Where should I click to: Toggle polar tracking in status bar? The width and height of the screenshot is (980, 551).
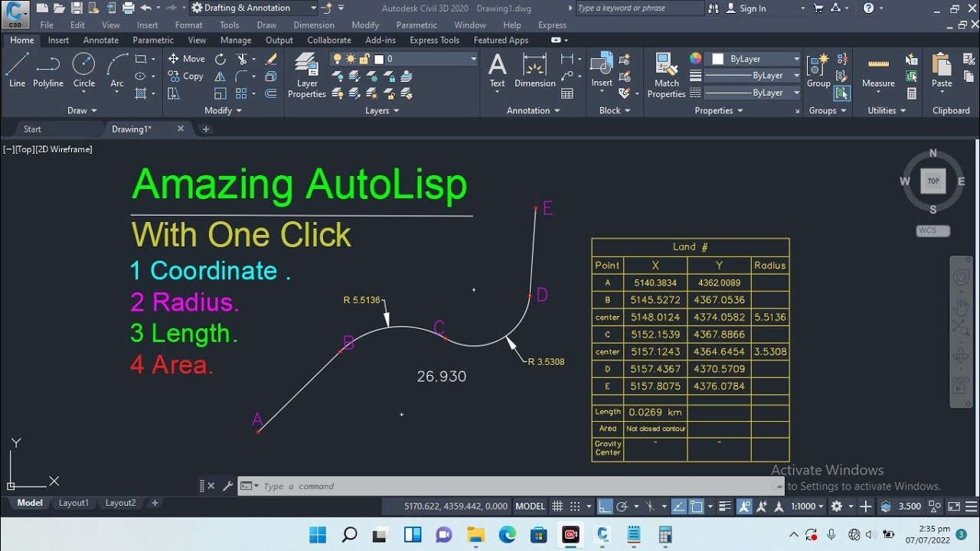(622, 506)
